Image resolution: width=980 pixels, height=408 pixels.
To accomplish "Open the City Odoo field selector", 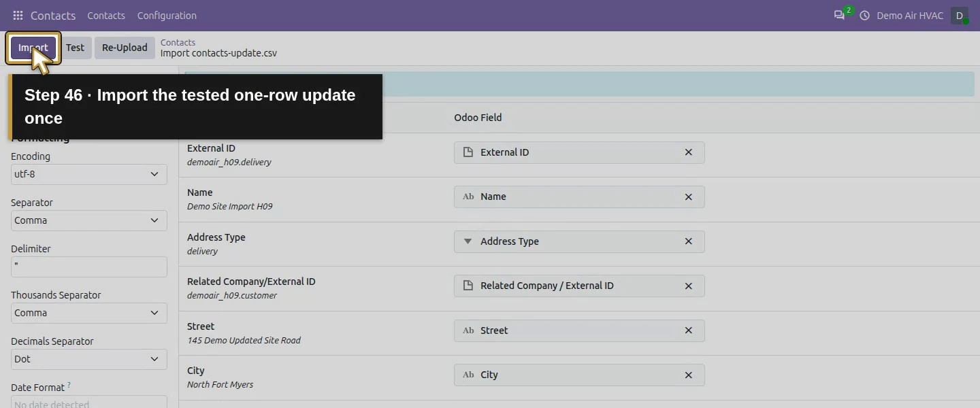I will coord(579,375).
